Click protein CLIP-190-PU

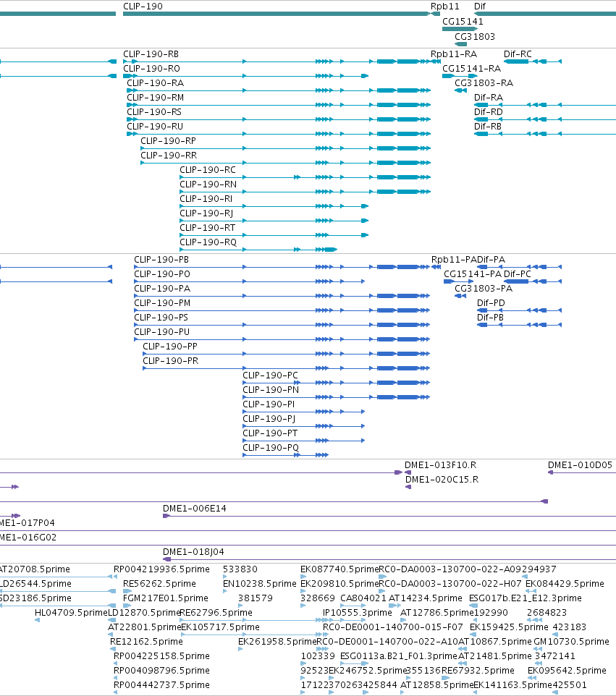click(x=161, y=332)
